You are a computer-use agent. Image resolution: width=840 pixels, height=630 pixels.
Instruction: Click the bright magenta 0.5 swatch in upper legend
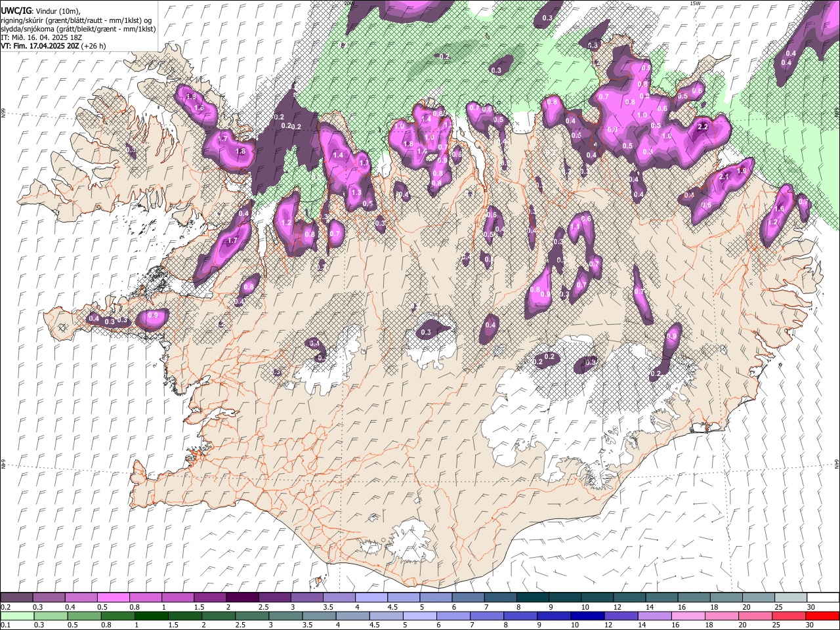coord(114,598)
